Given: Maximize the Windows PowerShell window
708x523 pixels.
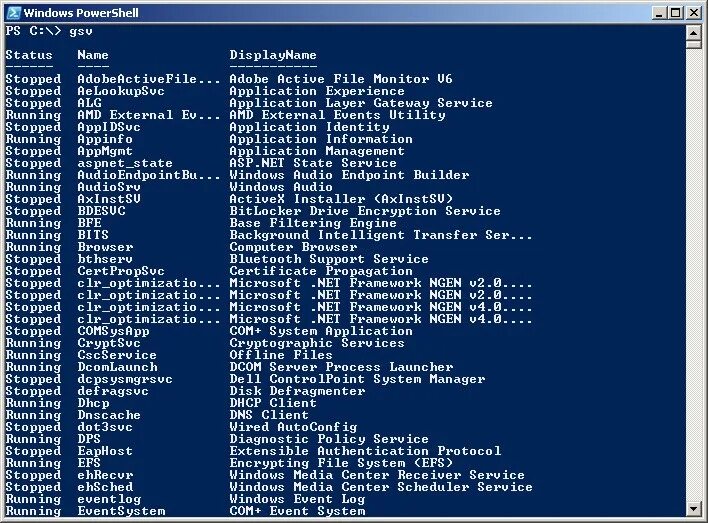Looking at the screenshot, I should [x=675, y=13].
